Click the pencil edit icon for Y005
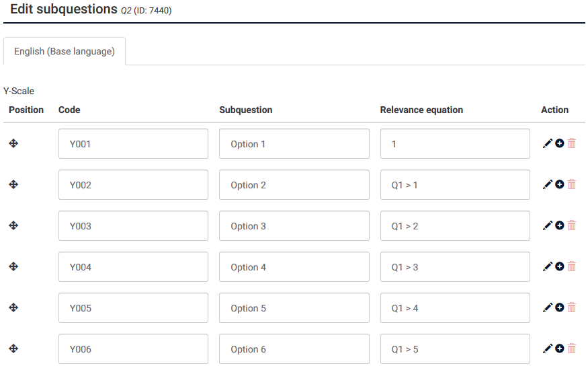The height and width of the screenshot is (370, 588). [548, 307]
